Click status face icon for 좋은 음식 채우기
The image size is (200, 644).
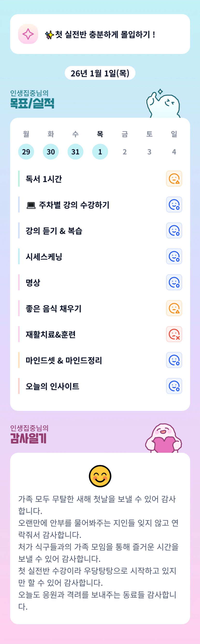174,308
